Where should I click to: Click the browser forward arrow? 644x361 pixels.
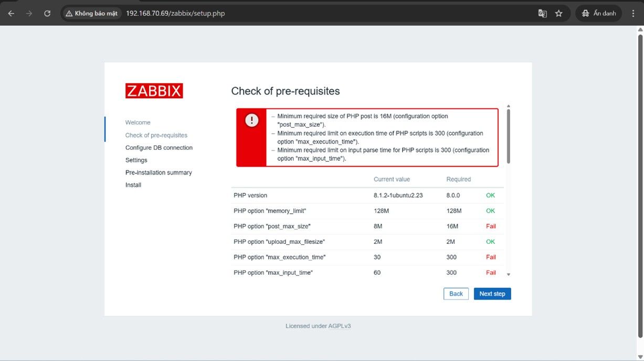click(29, 14)
